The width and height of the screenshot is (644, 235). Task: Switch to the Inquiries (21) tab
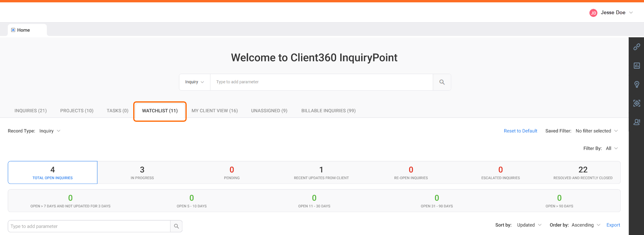tap(31, 111)
